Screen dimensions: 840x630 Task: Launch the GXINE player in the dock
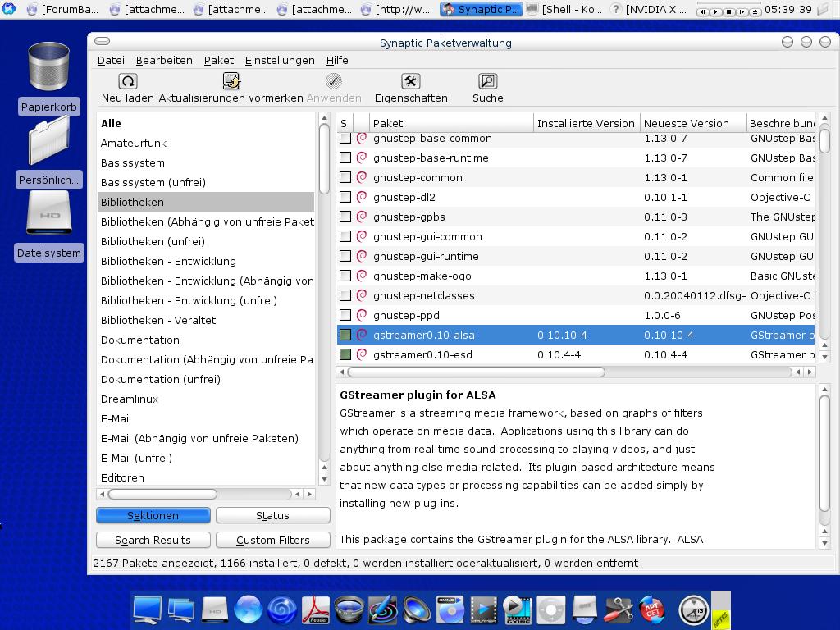pyautogui.click(x=518, y=609)
